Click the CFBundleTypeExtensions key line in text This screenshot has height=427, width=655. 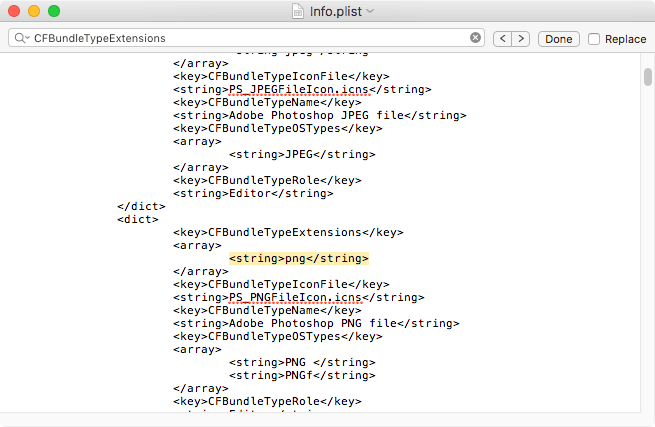click(288, 232)
